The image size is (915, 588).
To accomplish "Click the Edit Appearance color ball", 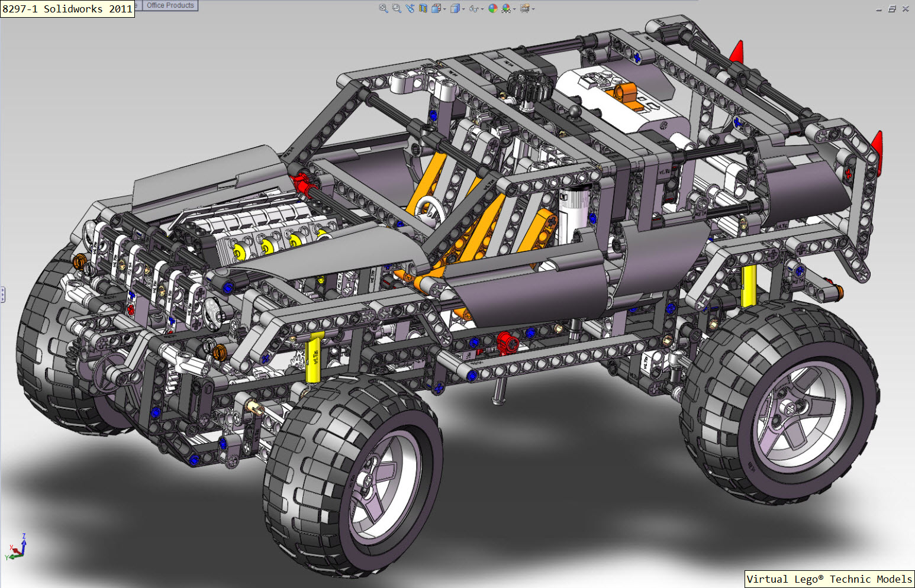I will pyautogui.click(x=493, y=8).
